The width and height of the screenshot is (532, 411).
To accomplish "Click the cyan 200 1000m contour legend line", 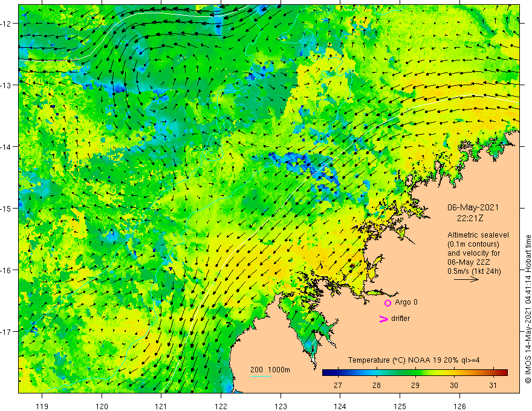I will [260, 376].
